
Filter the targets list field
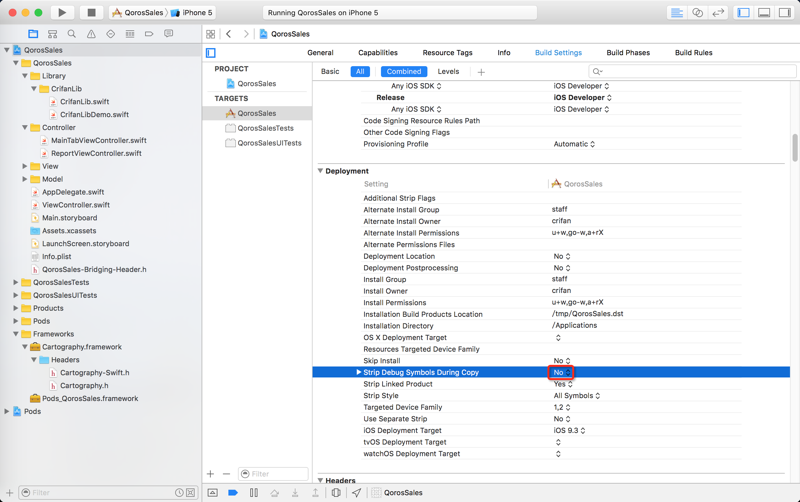(x=273, y=474)
